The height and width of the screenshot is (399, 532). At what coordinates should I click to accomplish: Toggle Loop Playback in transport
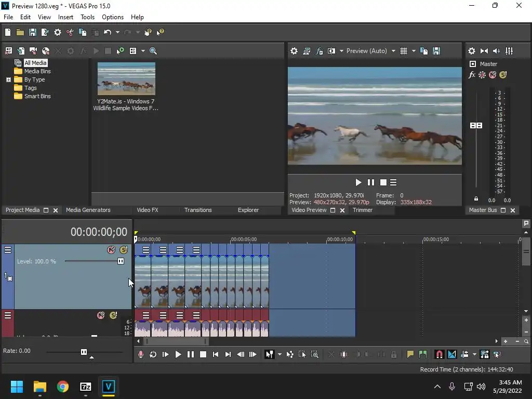[153, 354]
